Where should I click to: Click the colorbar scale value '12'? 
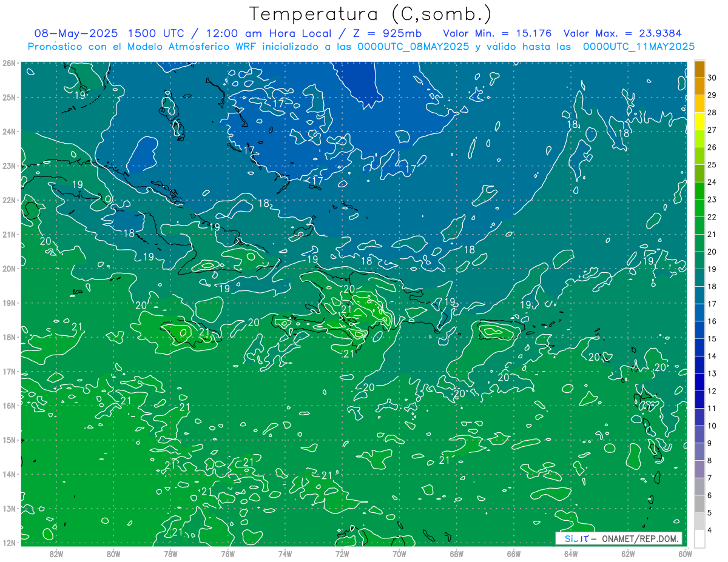tap(712, 391)
